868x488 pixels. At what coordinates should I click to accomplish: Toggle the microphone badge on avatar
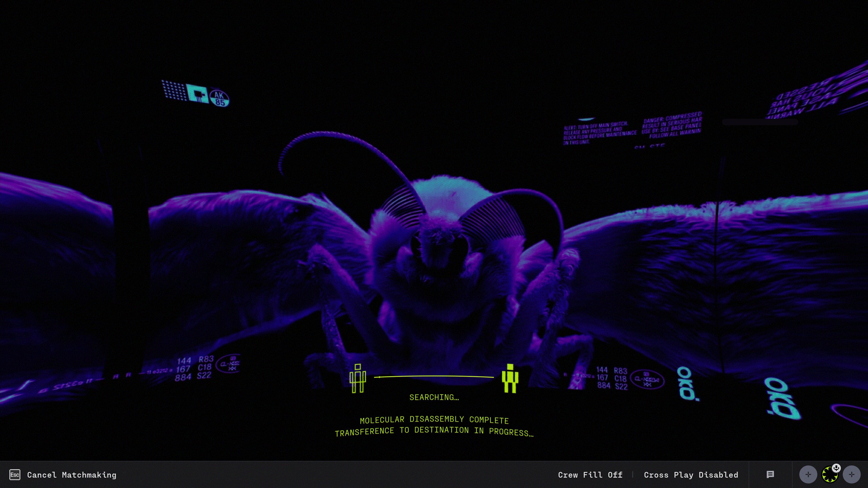836,468
